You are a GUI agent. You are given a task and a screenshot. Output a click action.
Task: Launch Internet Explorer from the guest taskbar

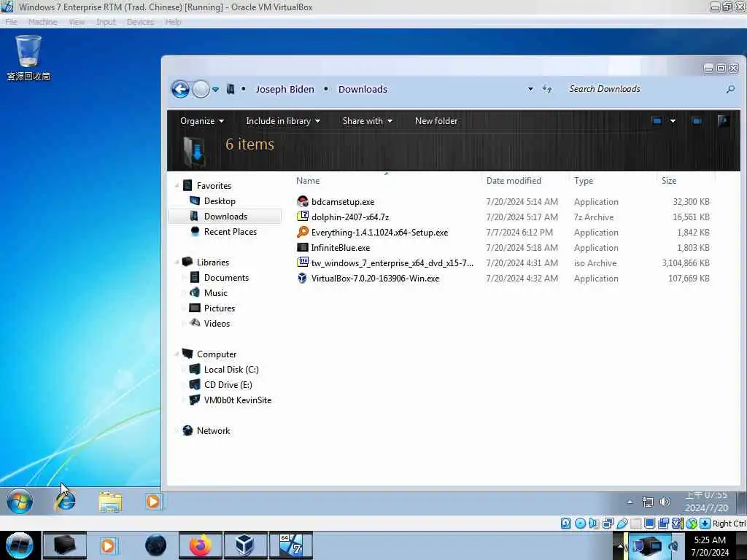point(65,502)
